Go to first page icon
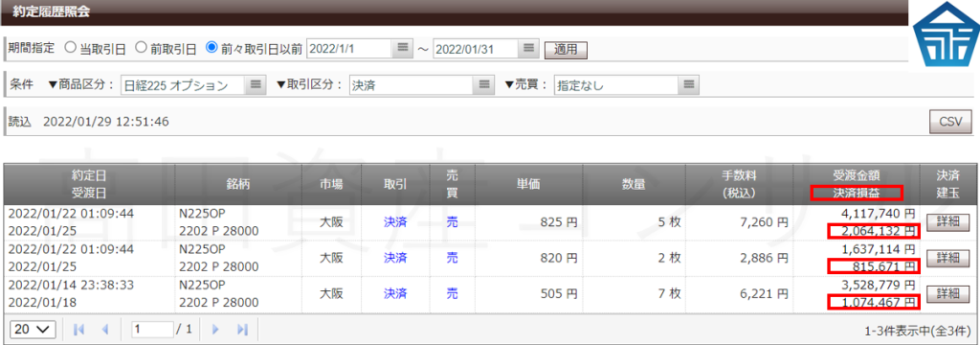The height and width of the screenshot is (345, 980). [78, 330]
